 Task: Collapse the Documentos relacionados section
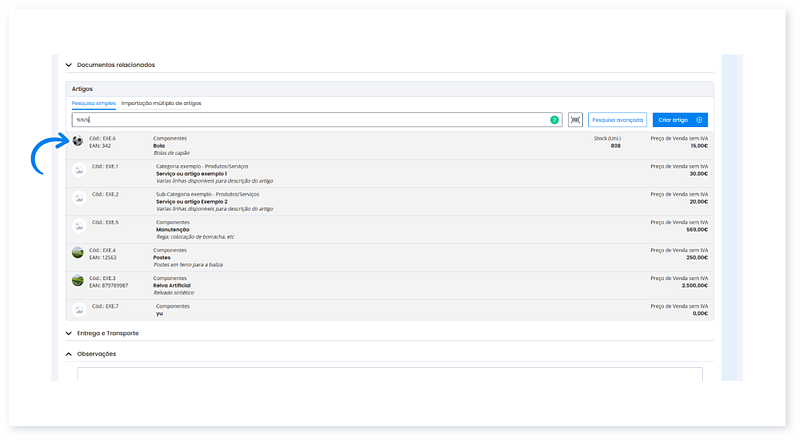tap(68, 65)
